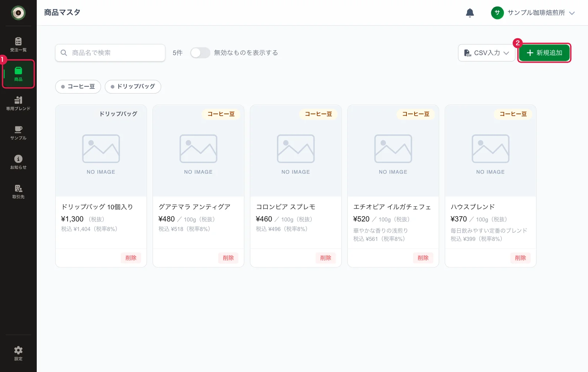
Task: Click the app logo at sidebar top
Action: click(18, 13)
